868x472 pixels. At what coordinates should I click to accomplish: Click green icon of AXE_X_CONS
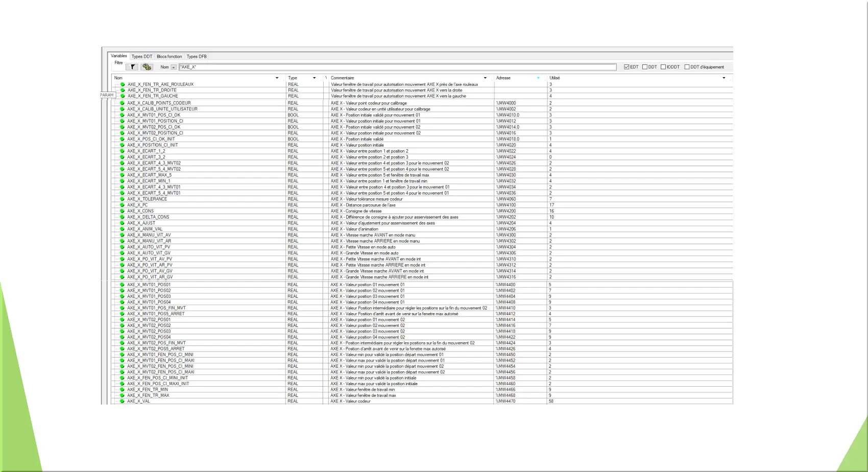point(122,211)
